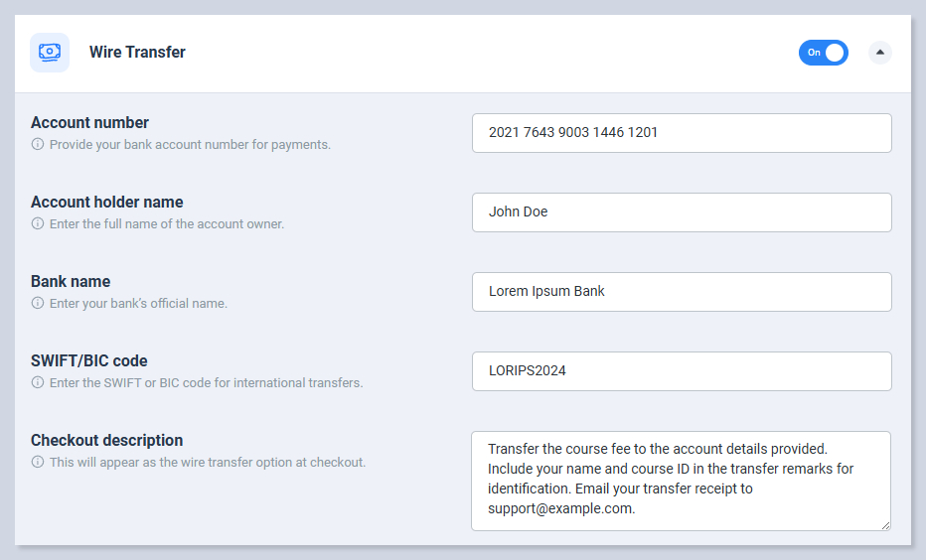Click the Bank name label

[71, 282]
